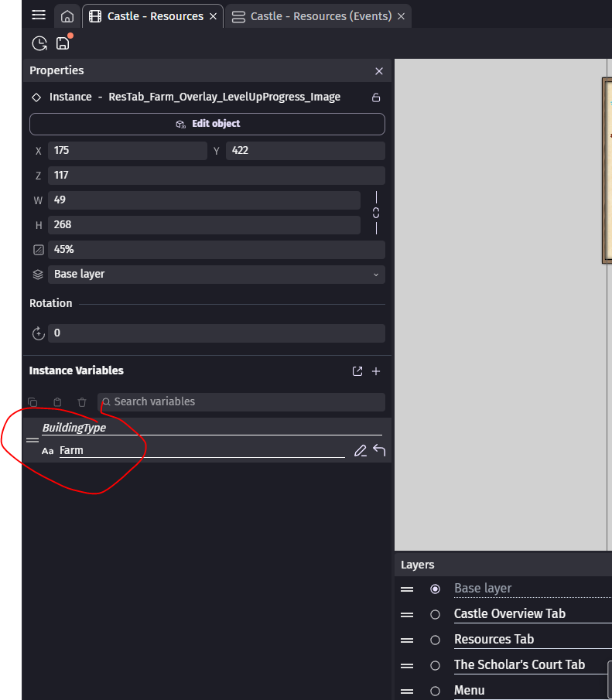Viewport: 612px width, 700px height.
Task: Grab The Scholar's Court Tab drag handle
Action: coord(406,666)
